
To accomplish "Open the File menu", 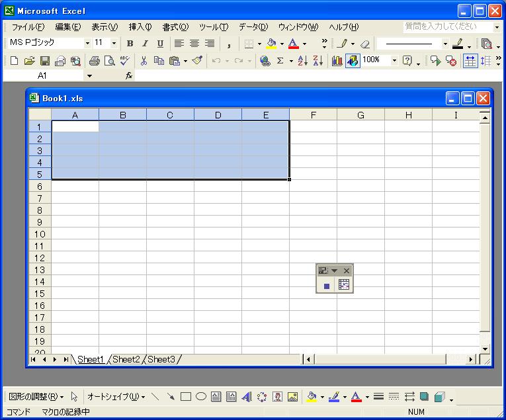I will (x=28, y=27).
